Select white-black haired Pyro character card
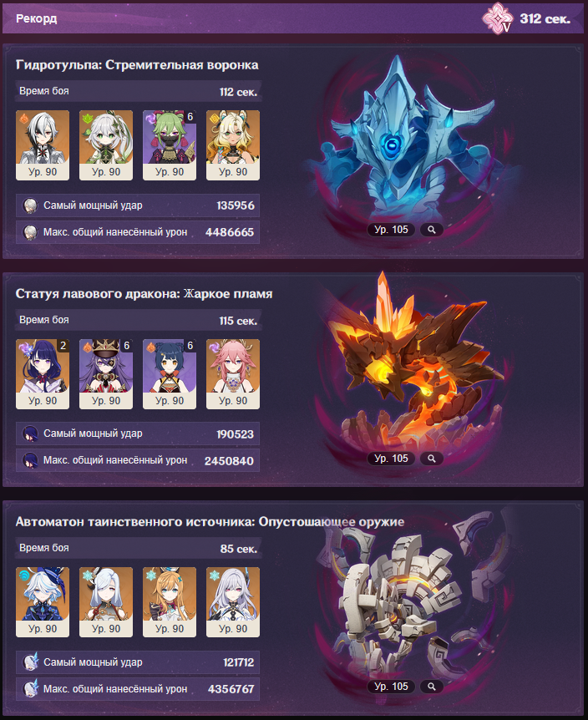 pyautogui.click(x=43, y=145)
